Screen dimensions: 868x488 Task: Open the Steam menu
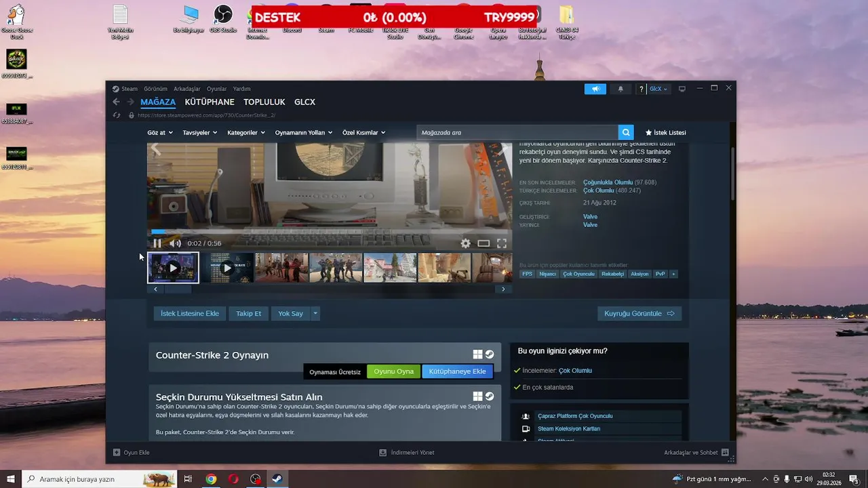tap(125, 89)
